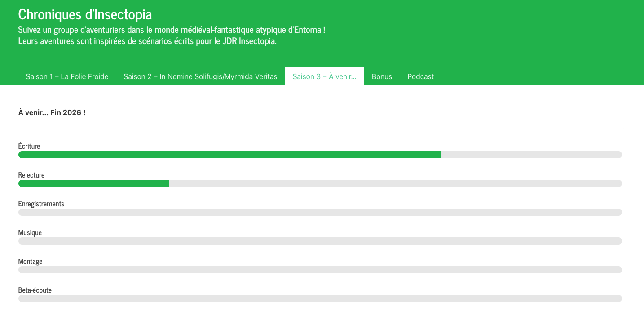Screen dimensions: 644x317
Task: Open the Bonus tab
Action: point(382,76)
